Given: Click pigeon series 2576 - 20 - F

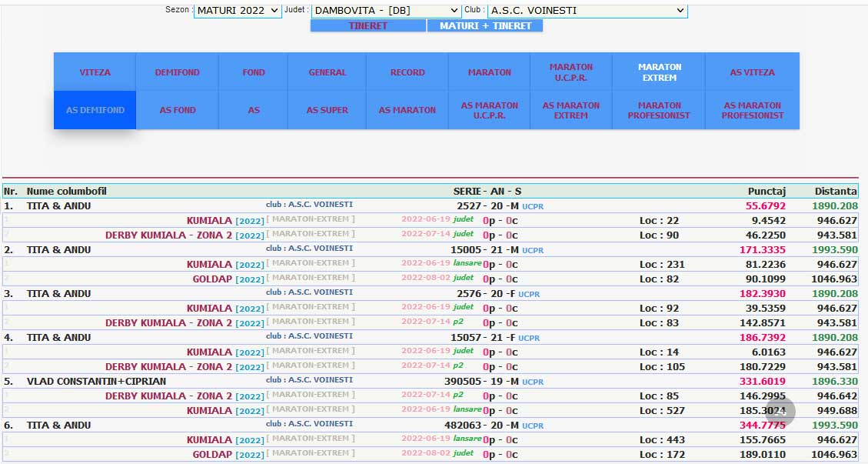Looking at the screenshot, I should 486,294.
